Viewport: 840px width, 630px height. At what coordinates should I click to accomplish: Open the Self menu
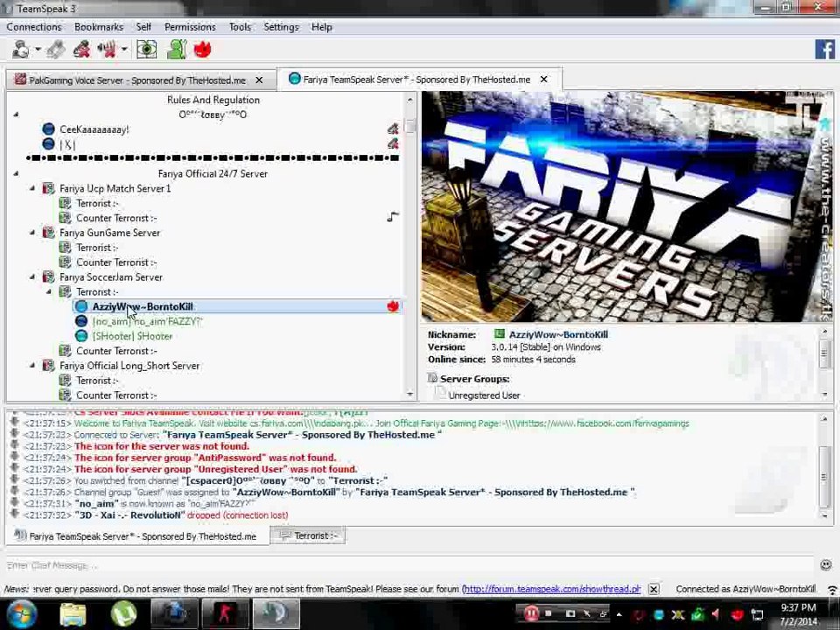143,27
